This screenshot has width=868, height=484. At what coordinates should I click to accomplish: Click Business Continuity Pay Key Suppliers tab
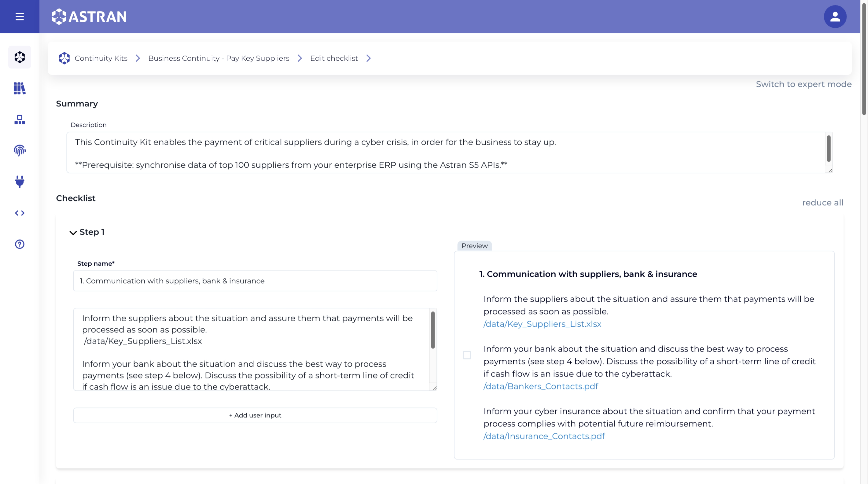(218, 58)
